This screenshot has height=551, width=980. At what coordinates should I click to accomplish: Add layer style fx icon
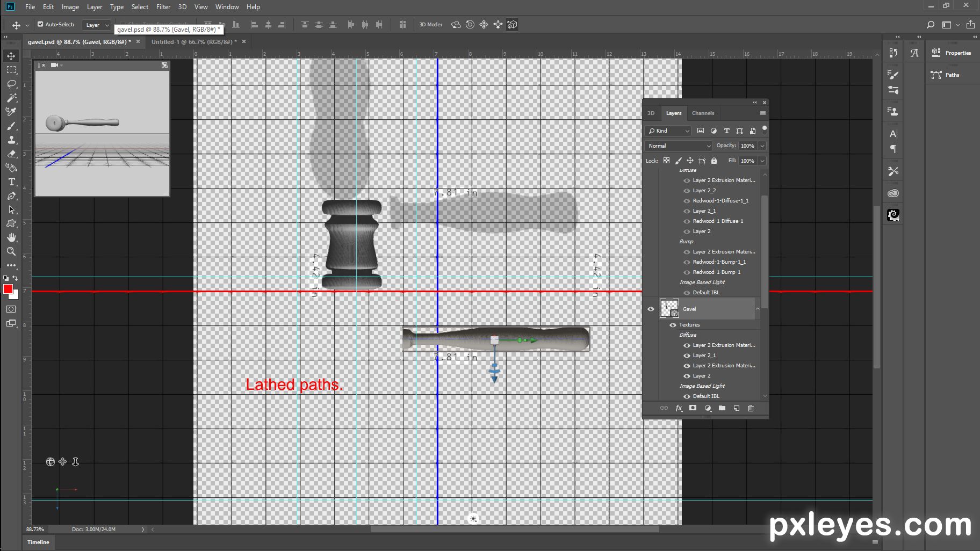coord(679,408)
